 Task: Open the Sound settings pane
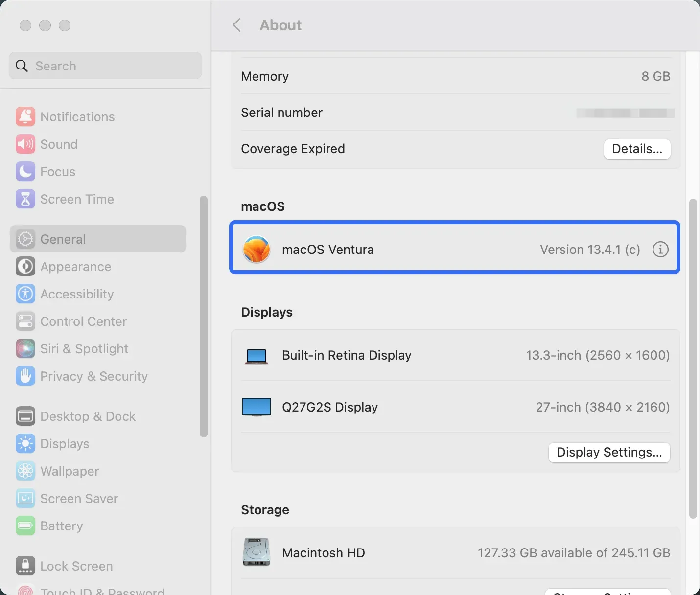pos(98,144)
